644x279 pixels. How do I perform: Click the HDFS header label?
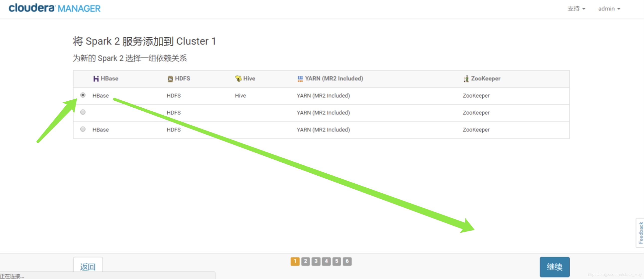pos(183,79)
